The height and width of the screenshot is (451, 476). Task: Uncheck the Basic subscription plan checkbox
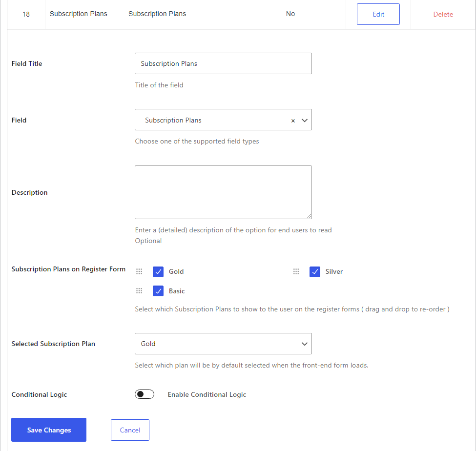coord(158,291)
